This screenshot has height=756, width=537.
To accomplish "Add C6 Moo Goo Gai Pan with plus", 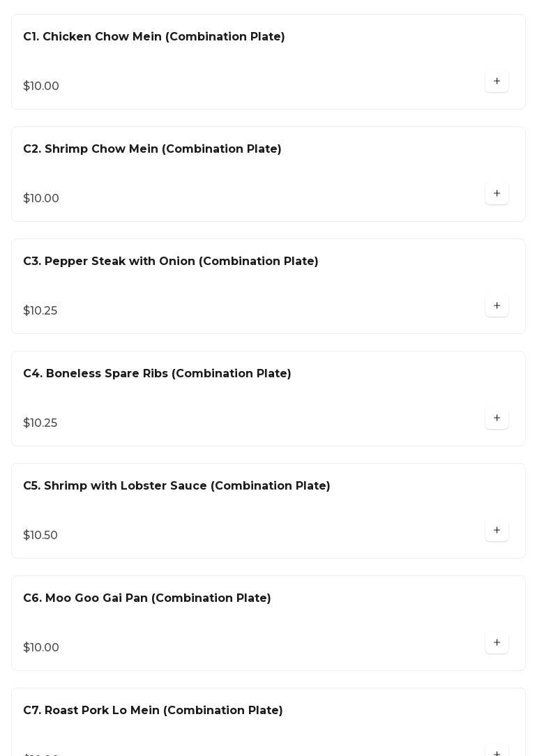I will pyautogui.click(x=497, y=643).
